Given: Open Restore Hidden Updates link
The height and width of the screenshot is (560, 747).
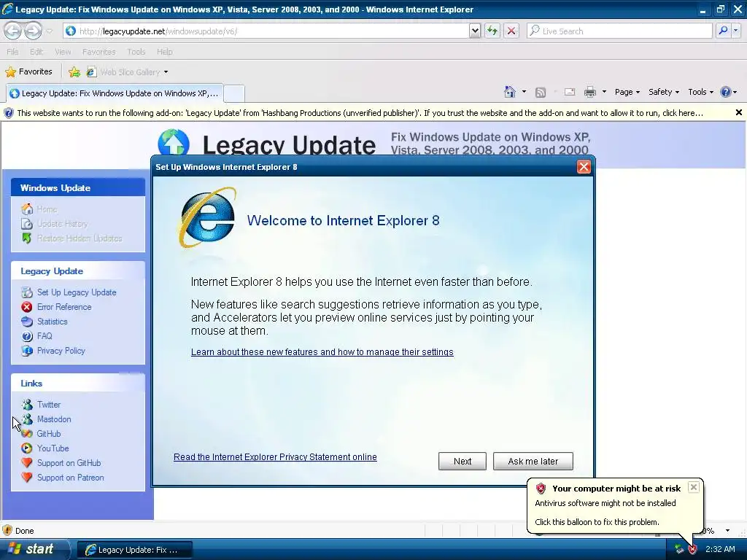Looking at the screenshot, I should pos(80,238).
